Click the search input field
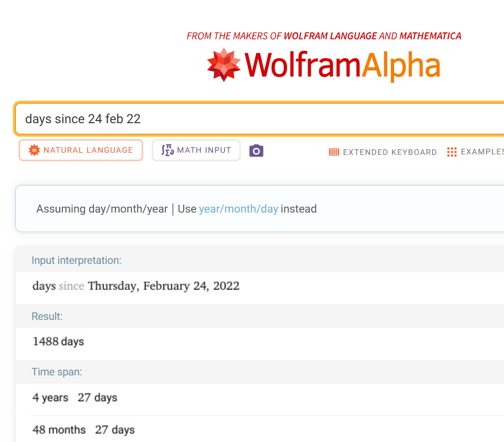Image resolution: width=504 pixels, height=442 pixels. 260,119
